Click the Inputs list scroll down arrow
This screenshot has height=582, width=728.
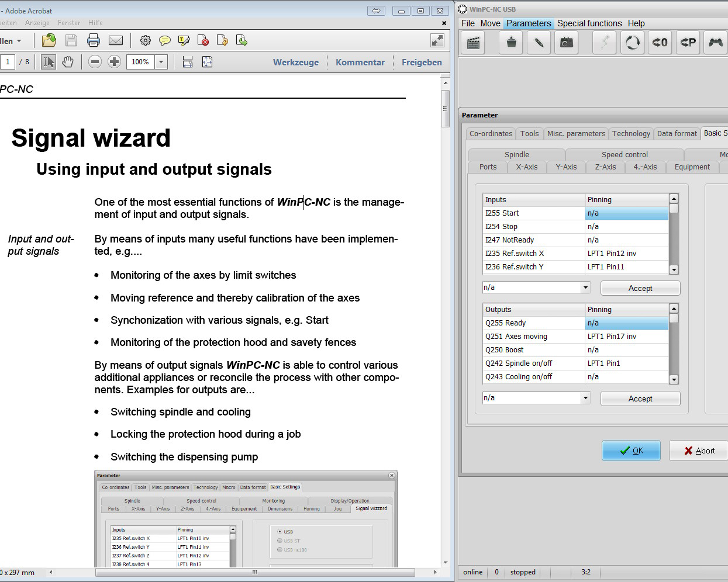click(674, 269)
